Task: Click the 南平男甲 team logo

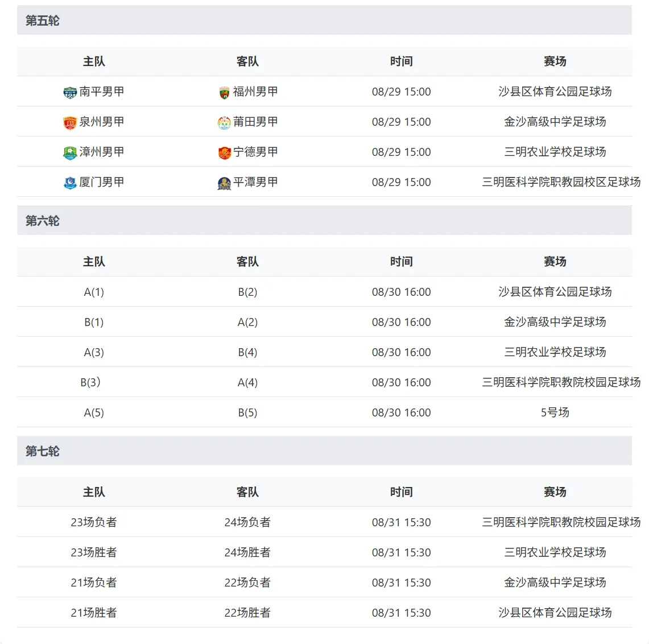Action: [70, 92]
